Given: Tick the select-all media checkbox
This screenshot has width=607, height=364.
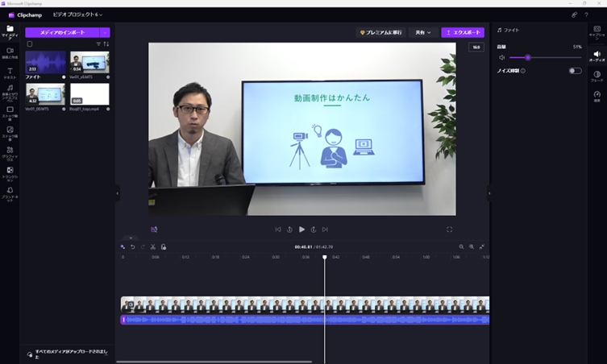Looking at the screenshot, I should click(x=29, y=44).
